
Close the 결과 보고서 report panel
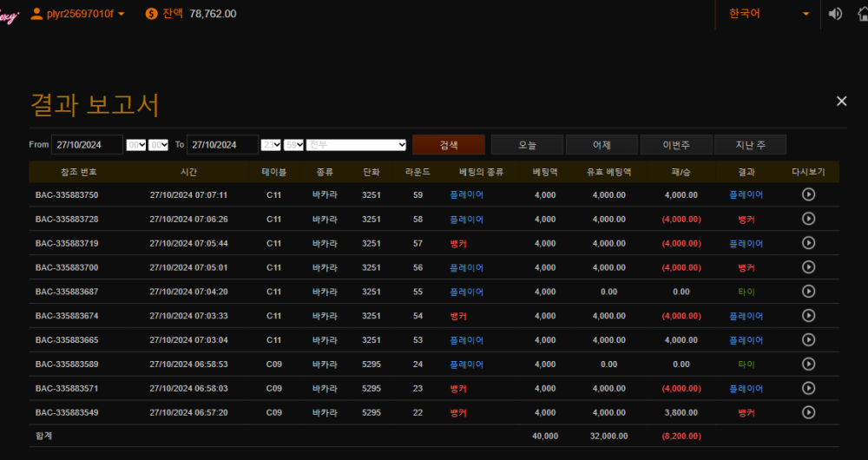[841, 102]
